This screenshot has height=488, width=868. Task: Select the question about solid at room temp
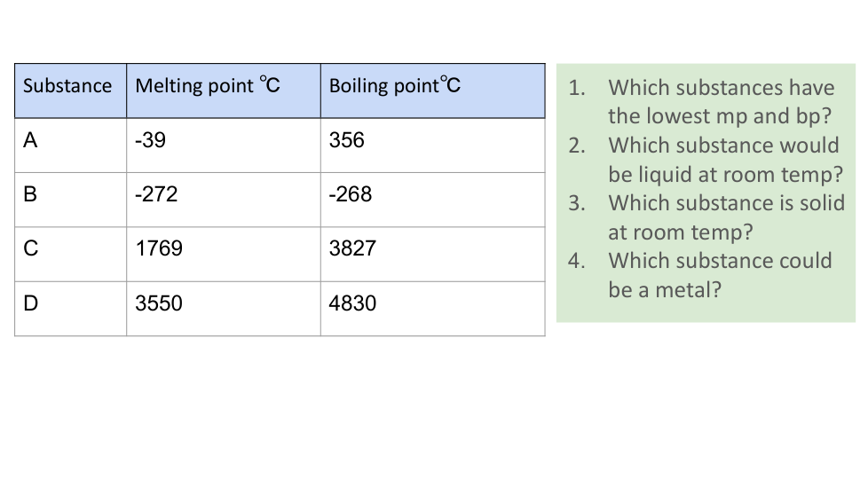(x=726, y=217)
